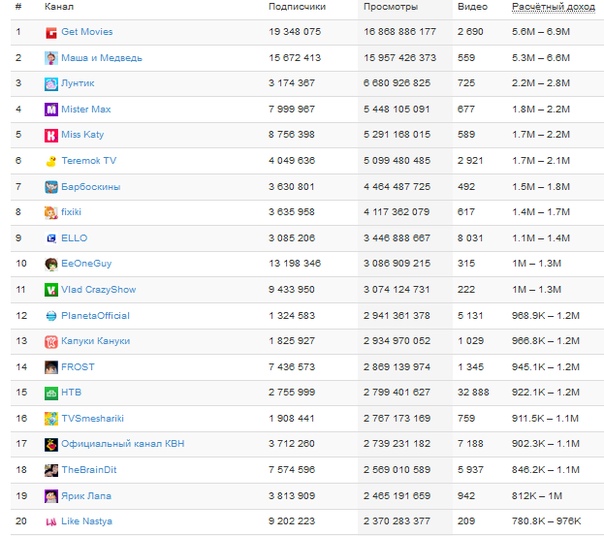Open the FROST channel link
Image resolution: width=604 pixels, height=536 pixels.
coord(78,367)
